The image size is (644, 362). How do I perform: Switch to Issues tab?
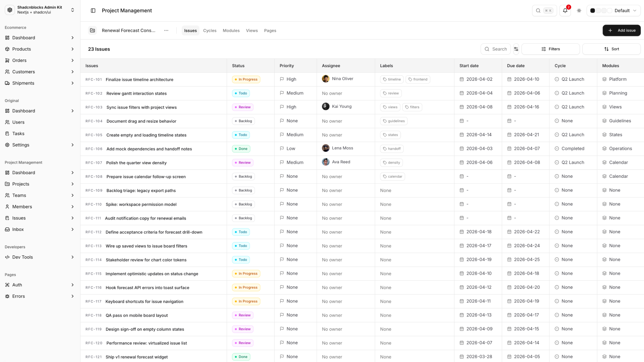pyautogui.click(x=190, y=31)
